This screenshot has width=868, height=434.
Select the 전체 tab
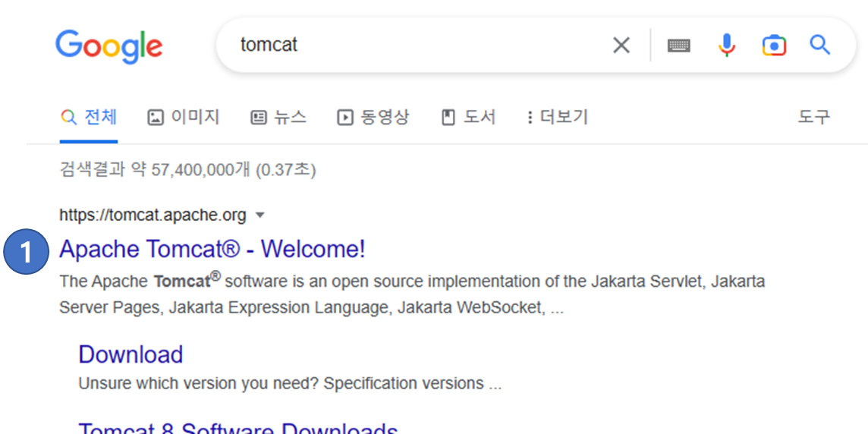coord(89,118)
